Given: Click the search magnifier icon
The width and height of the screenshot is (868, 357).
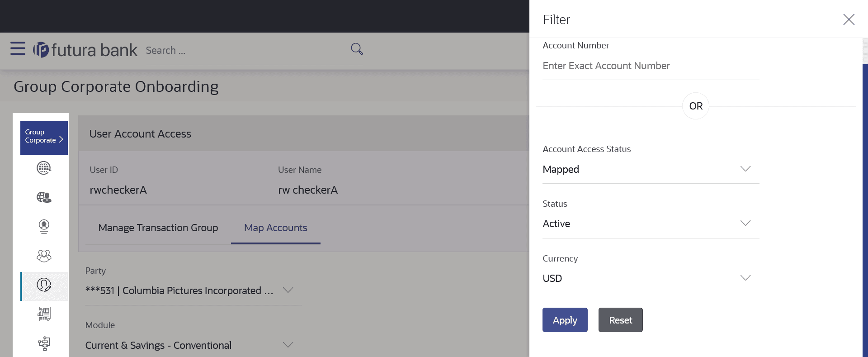Looking at the screenshot, I should pos(357,49).
